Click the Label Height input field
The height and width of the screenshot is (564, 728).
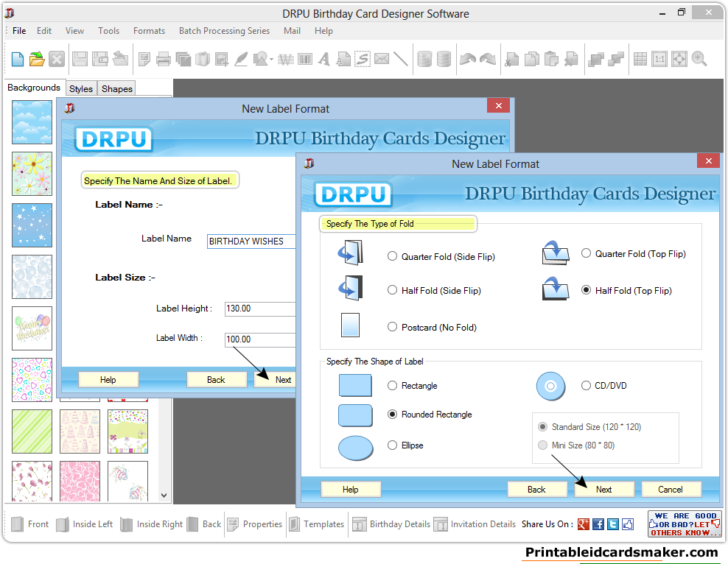[260, 309]
